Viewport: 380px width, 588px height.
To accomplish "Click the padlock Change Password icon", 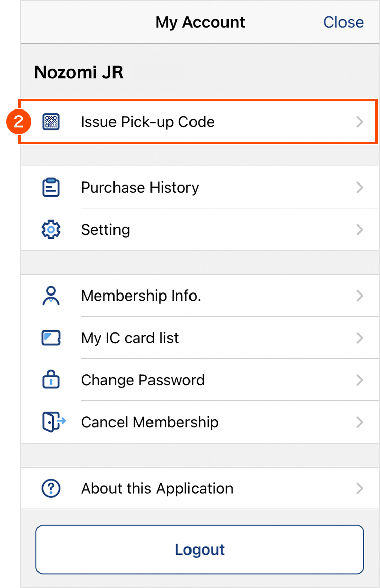I will click(x=51, y=380).
